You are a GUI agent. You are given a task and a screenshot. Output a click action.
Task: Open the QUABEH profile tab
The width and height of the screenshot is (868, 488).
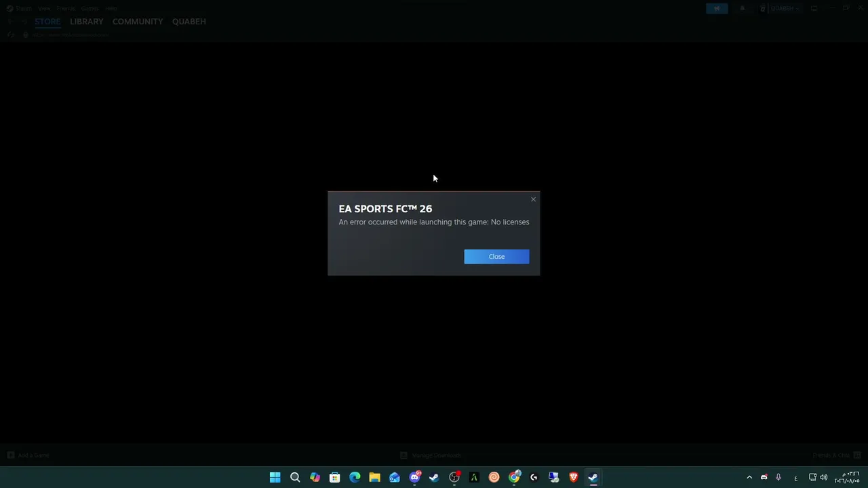189,22
